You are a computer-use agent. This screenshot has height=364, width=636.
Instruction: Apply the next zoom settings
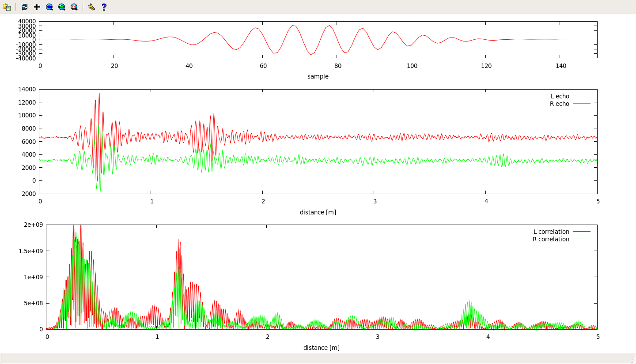pos(62,7)
